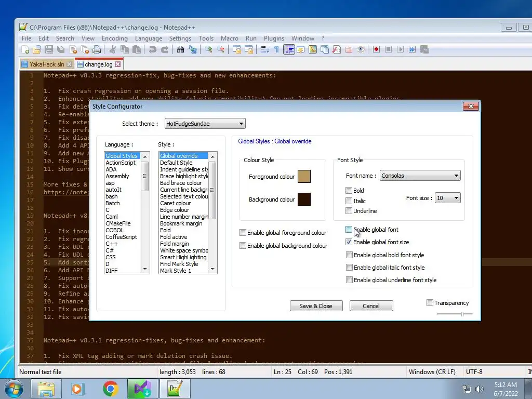Enable global underline font style
This screenshot has width=532, height=399.
(x=349, y=280)
